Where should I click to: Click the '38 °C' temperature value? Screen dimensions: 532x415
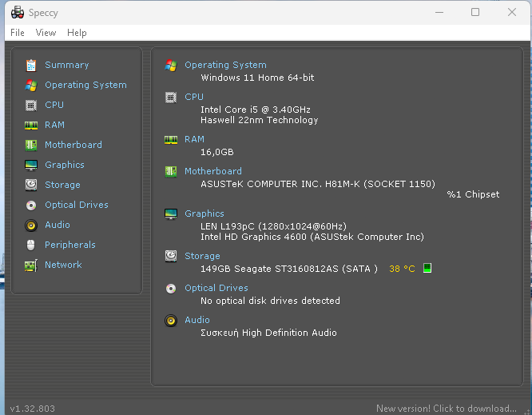pos(402,269)
